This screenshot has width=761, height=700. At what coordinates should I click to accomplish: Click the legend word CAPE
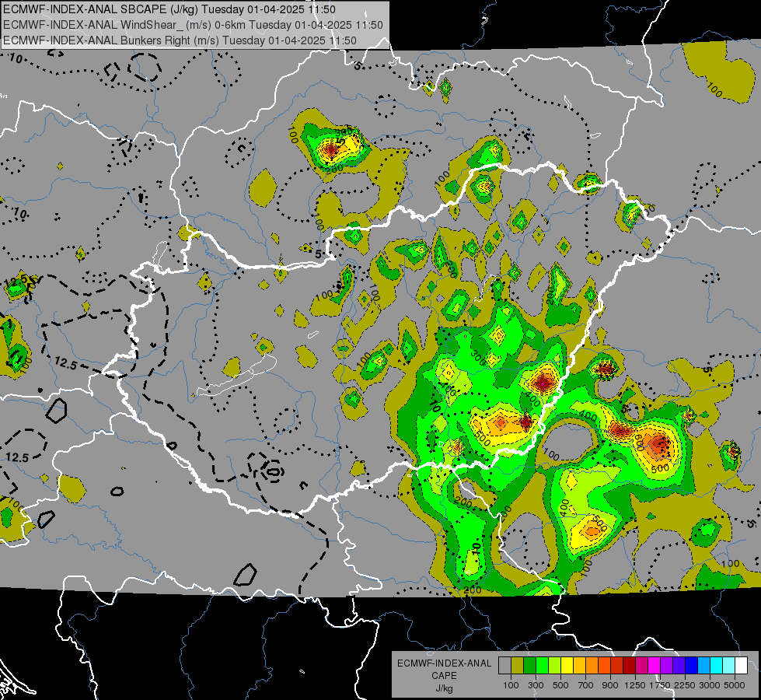coord(444,676)
